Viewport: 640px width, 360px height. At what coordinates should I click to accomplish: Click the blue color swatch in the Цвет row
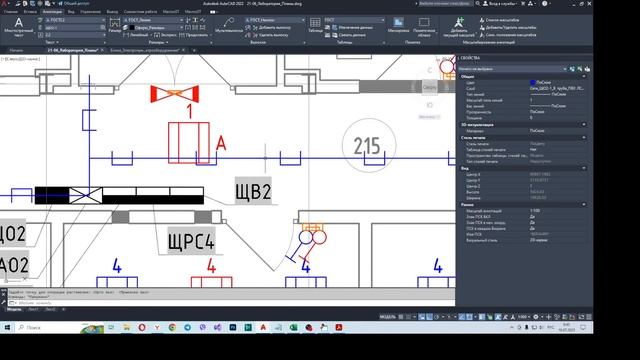click(x=533, y=82)
